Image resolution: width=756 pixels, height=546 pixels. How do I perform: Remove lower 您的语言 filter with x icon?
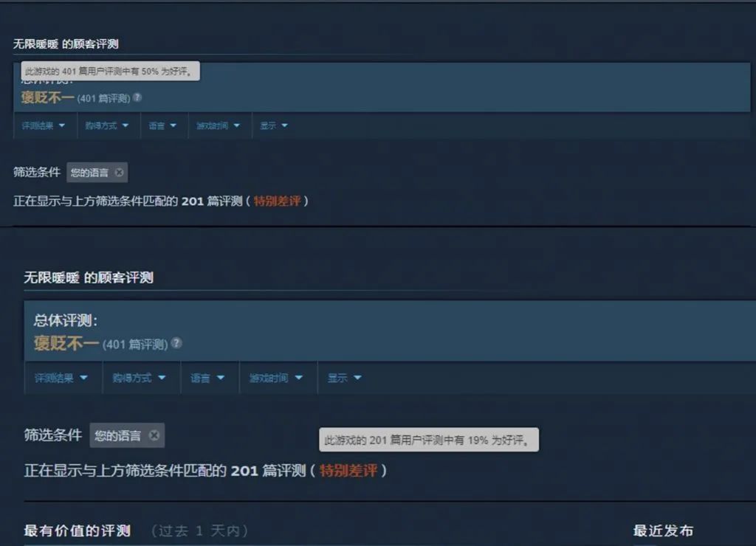coord(154,435)
